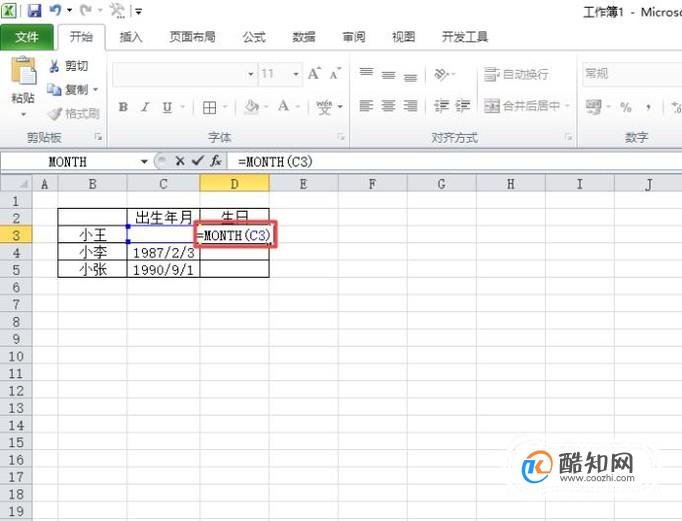The height and width of the screenshot is (521, 682).
Task: Open the 文件 tab
Action: (27, 37)
